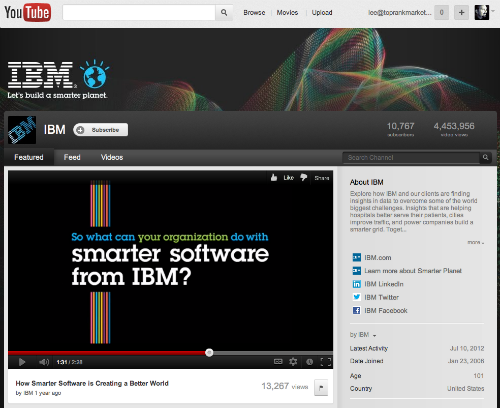
Task: Switch to the Feed tab
Action: point(72,157)
